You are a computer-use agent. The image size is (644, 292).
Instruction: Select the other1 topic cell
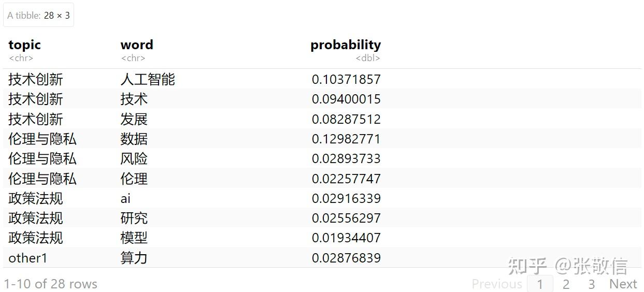28,258
